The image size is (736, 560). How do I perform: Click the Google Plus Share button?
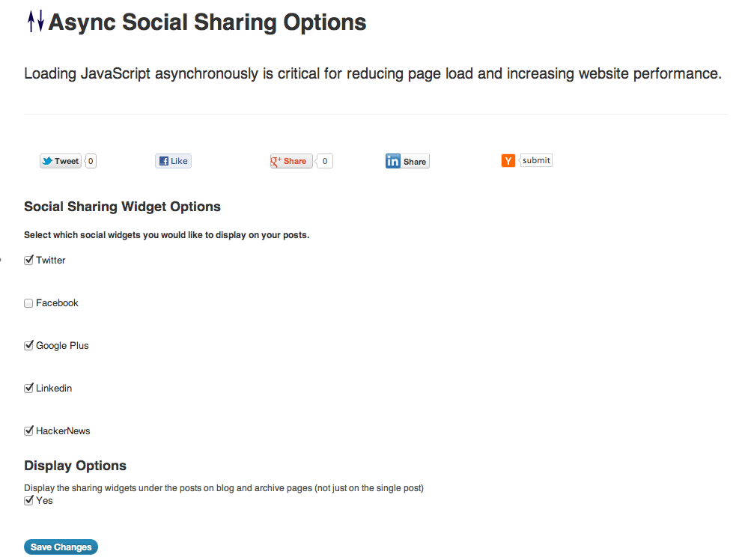(291, 161)
